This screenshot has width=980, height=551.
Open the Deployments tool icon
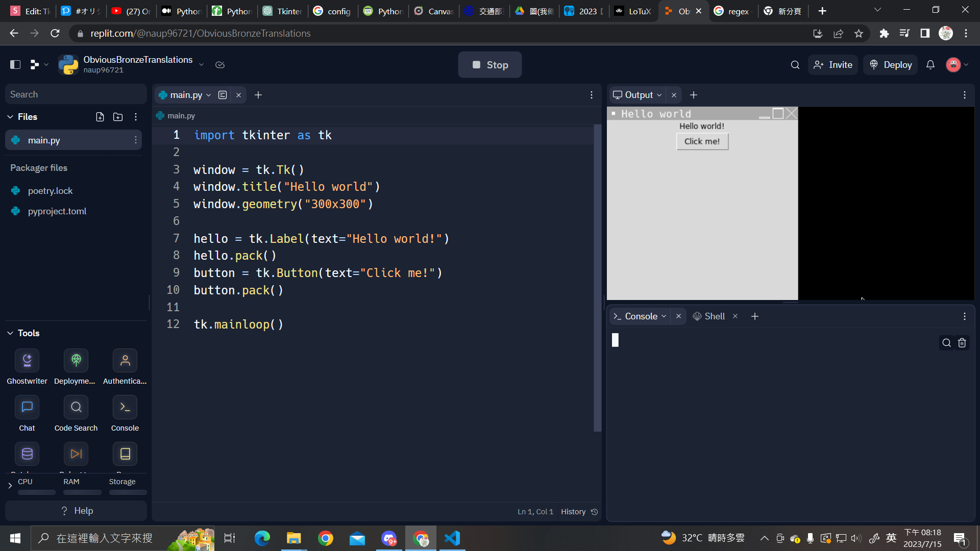(76, 361)
